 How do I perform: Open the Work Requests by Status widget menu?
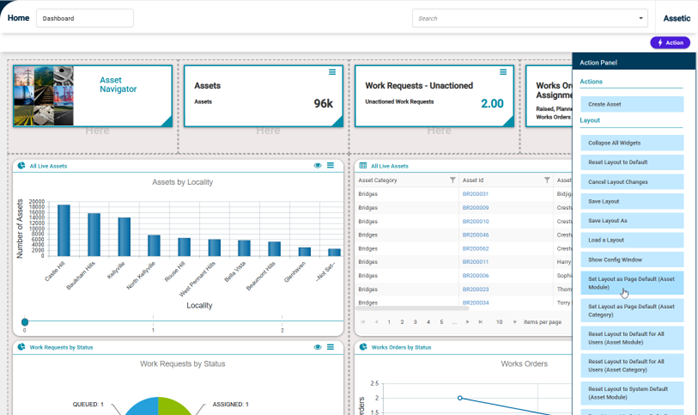[330, 347]
